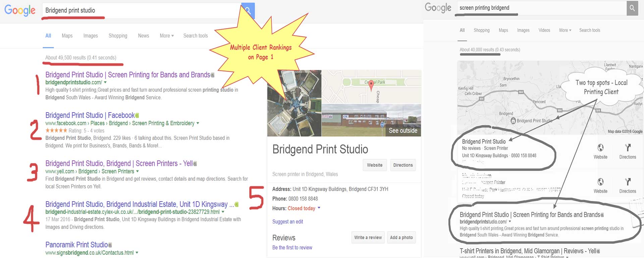
Task: Open Search tools in left search window
Action: pyautogui.click(x=196, y=36)
